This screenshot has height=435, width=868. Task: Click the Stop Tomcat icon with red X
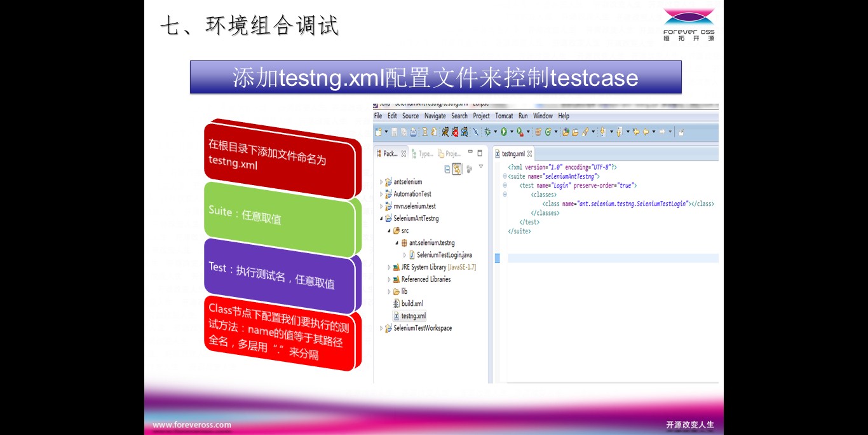(454, 132)
